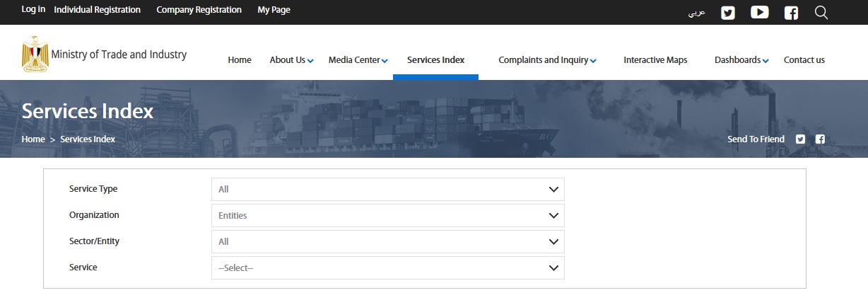This screenshot has height=305, width=868.
Task: Open the Media Center menu
Action: point(358,60)
